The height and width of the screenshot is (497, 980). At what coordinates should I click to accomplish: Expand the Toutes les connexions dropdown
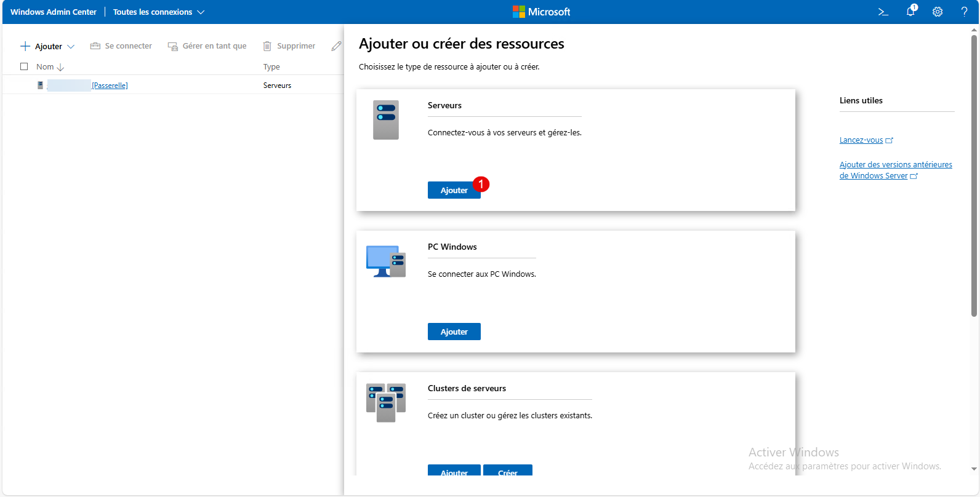tap(159, 12)
